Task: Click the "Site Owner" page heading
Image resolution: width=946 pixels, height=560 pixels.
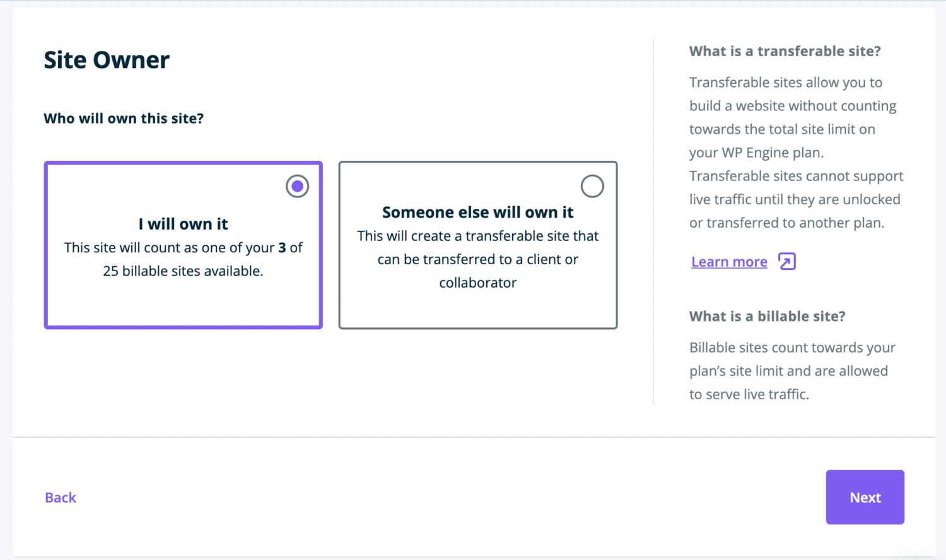Action: coord(107,60)
